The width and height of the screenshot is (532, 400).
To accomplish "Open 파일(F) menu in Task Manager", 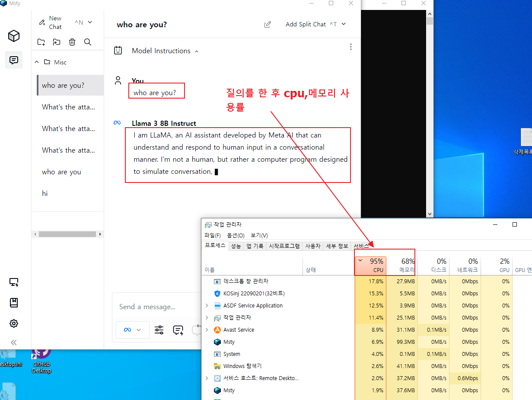I will point(213,235).
